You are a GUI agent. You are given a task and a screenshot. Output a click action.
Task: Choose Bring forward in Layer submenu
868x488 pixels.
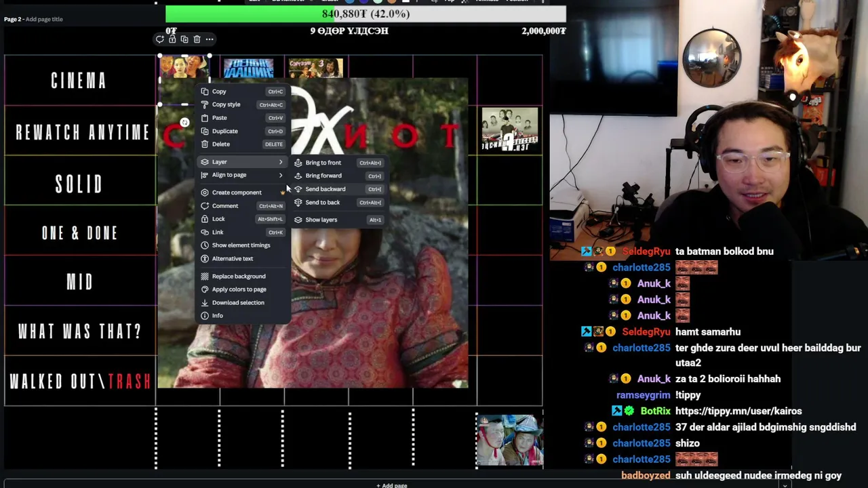(x=339, y=176)
